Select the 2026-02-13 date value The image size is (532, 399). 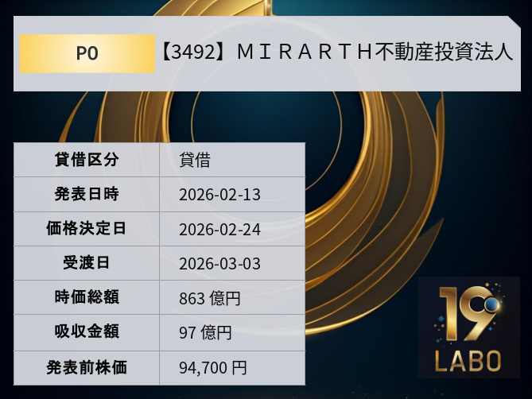tap(219, 195)
